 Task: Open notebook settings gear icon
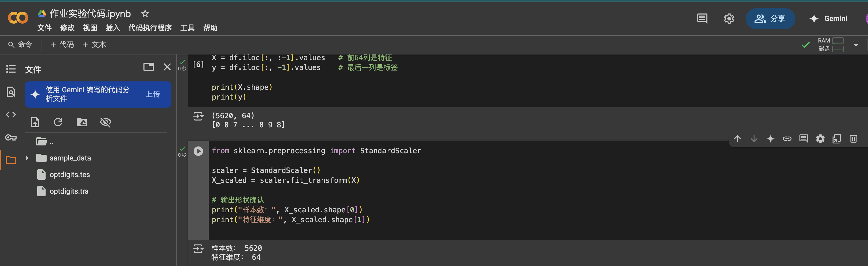pos(729,19)
